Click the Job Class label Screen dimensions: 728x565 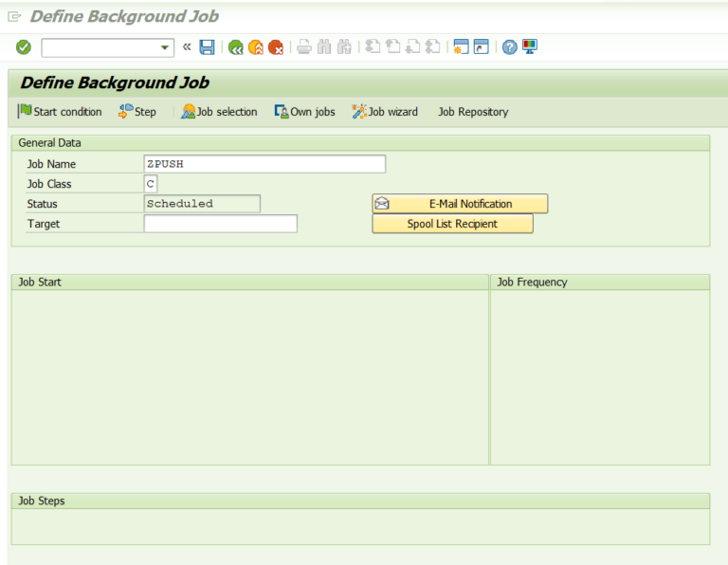click(49, 184)
